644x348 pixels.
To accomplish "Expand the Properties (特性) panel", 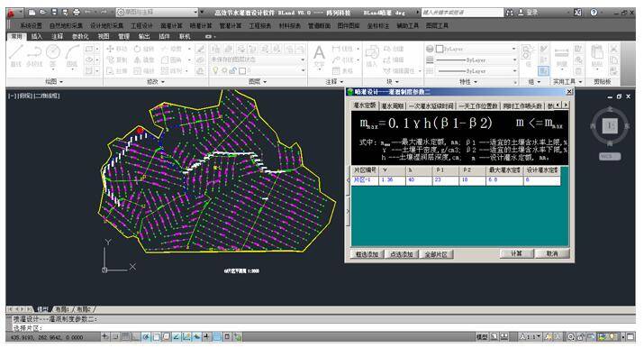I will (x=467, y=82).
